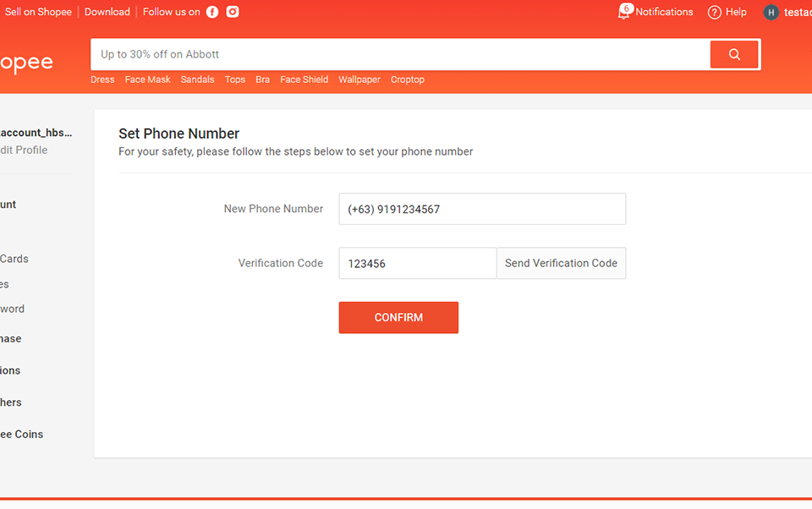
Task: Open Shopee Coins from the sidebar
Action: click(21, 434)
